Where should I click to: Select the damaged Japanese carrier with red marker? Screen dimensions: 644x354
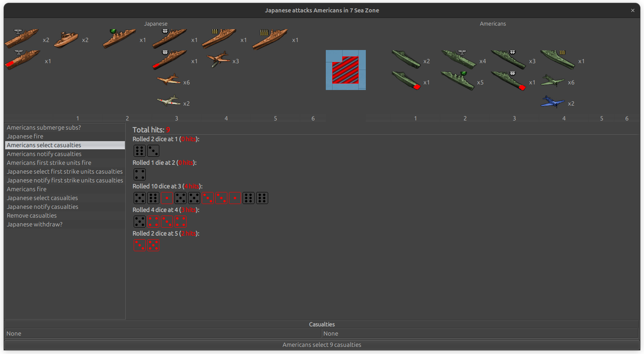click(22, 60)
